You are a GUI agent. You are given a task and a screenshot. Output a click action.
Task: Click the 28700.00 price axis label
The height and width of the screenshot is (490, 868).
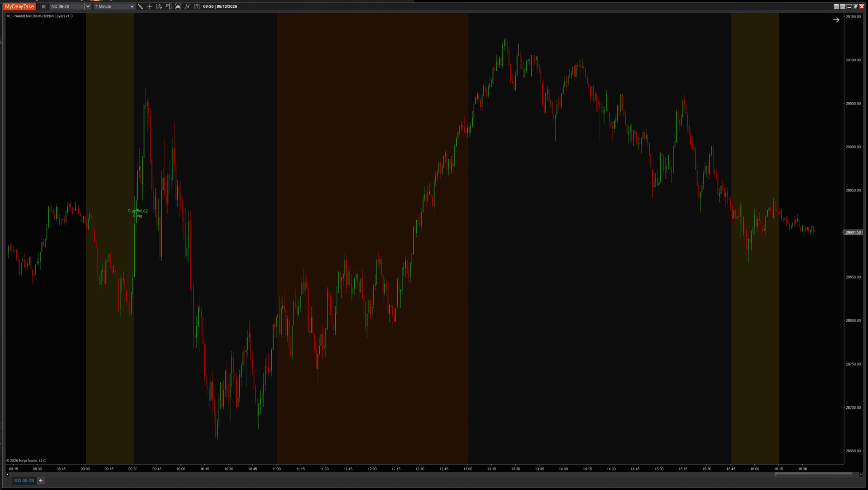853,407
